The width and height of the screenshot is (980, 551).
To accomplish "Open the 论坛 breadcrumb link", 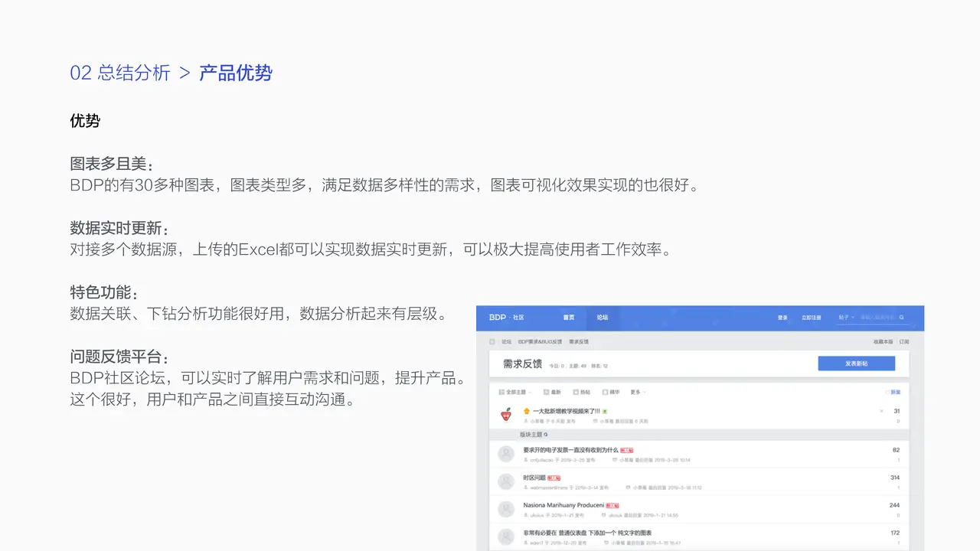I will coord(506,342).
